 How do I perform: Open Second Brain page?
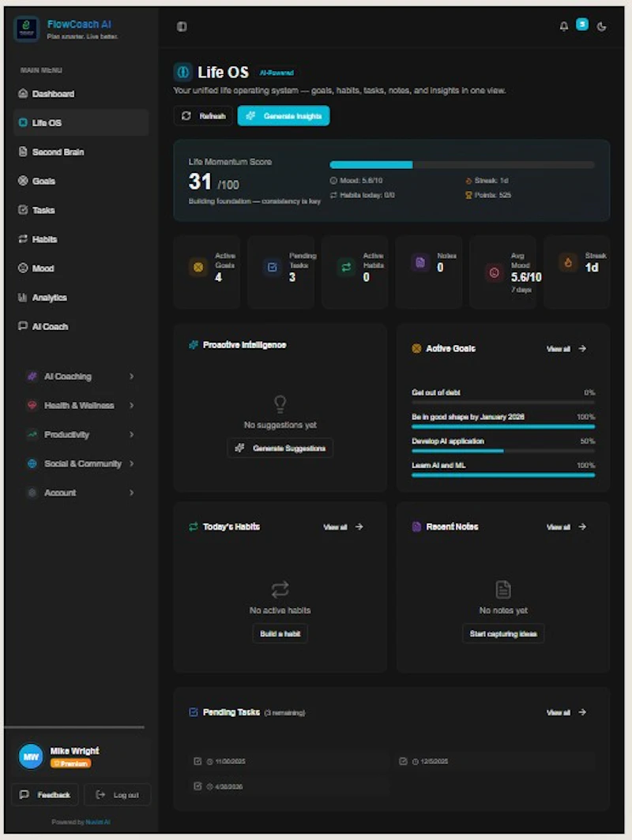tap(81, 152)
